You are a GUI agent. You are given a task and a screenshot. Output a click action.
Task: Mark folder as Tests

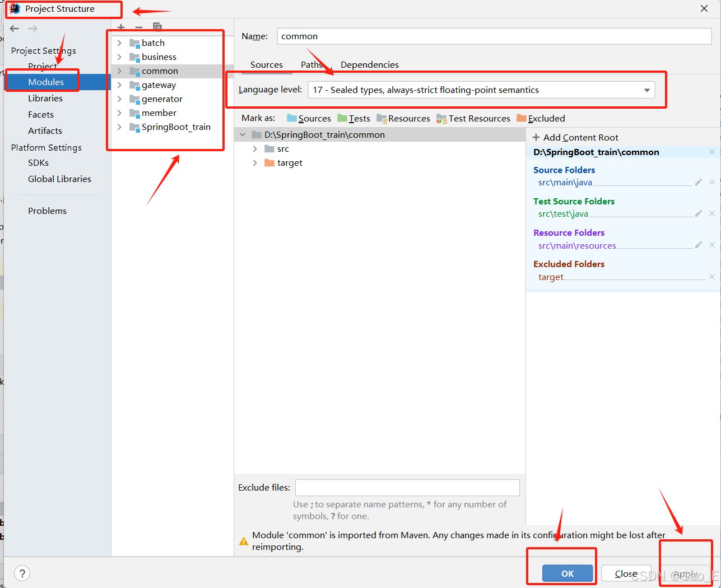353,118
